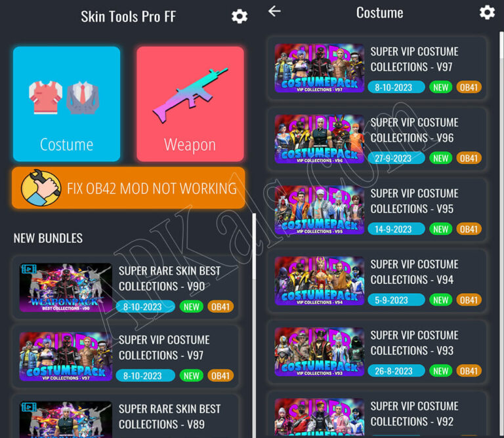The width and height of the screenshot is (504, 438).
Task: Click video icon on V90 weapon pack thumbnail
Action: 29,269
